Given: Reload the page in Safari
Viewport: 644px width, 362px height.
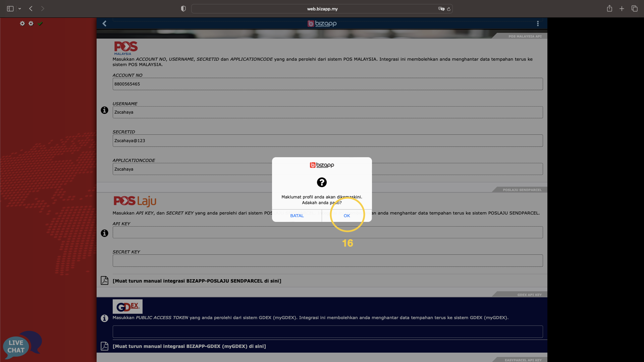Looking at the screenshot, I should click(449, 9).
